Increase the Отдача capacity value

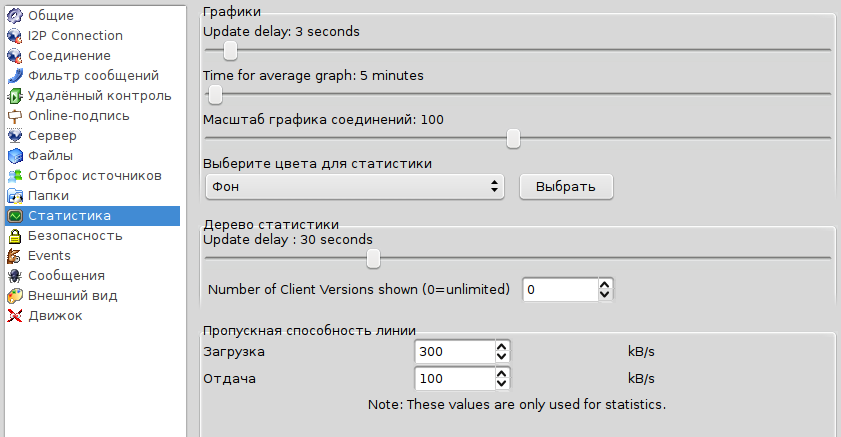tap(501, 373)
